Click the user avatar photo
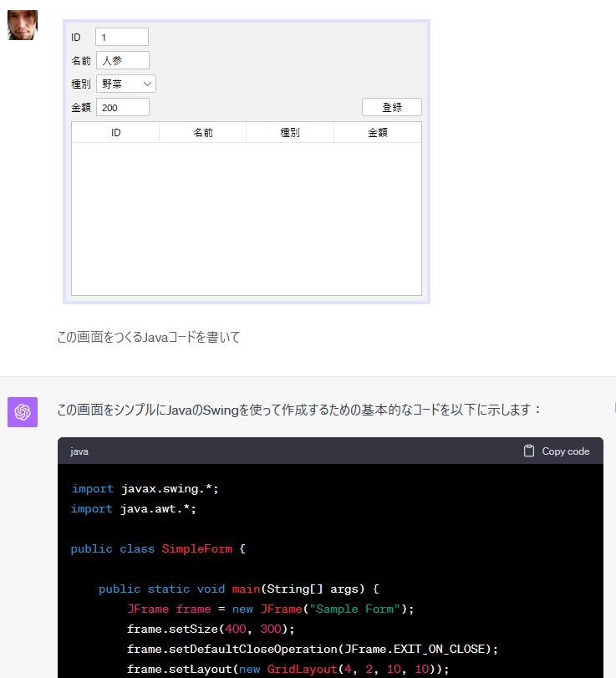This screenshot has width=616, height=678. point(23,25)
